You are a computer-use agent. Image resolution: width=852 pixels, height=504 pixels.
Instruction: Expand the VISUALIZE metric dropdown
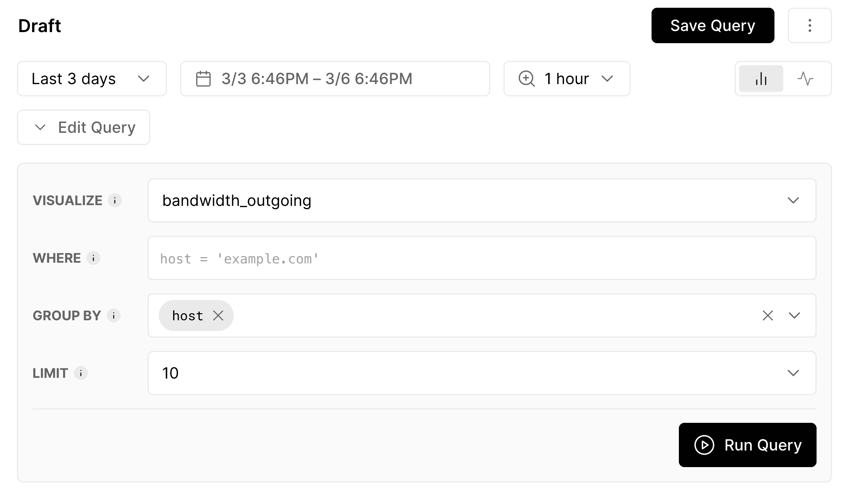(x=793, y=200)
